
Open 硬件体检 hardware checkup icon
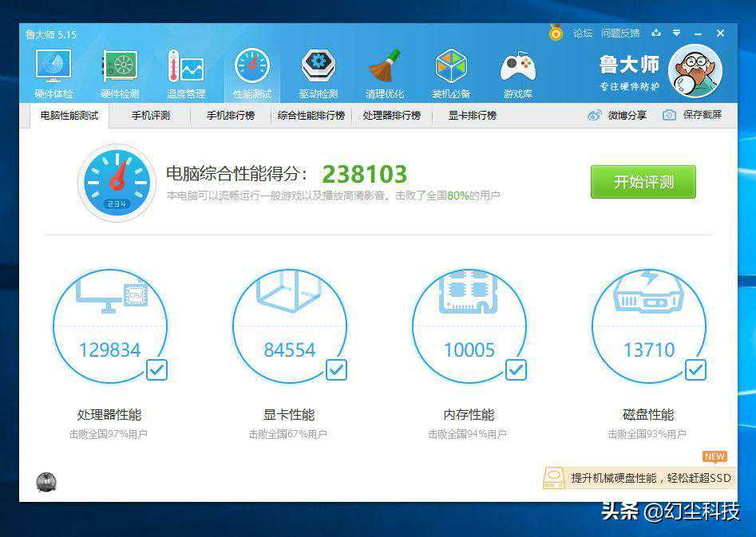(x=53, y=73)
